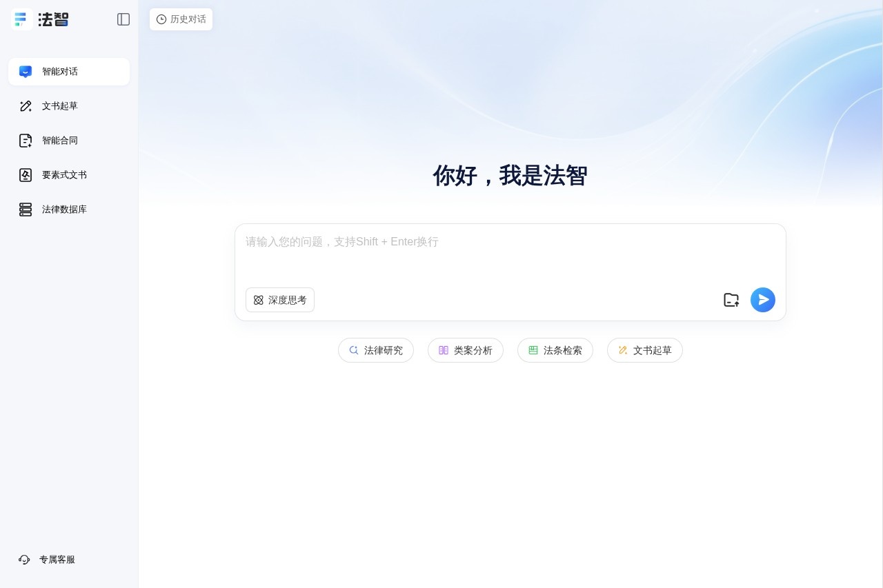
Task: Toggle 深度思考 deep thinking mode
Action: click(280, 300)
